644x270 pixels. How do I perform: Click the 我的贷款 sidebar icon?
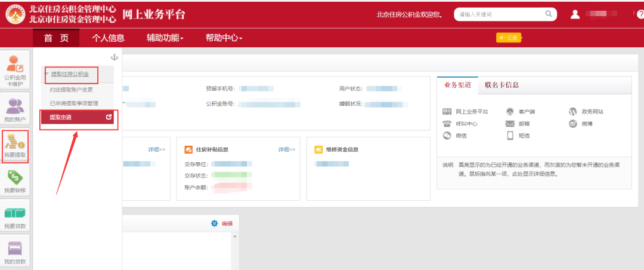[x=15, y=251]
